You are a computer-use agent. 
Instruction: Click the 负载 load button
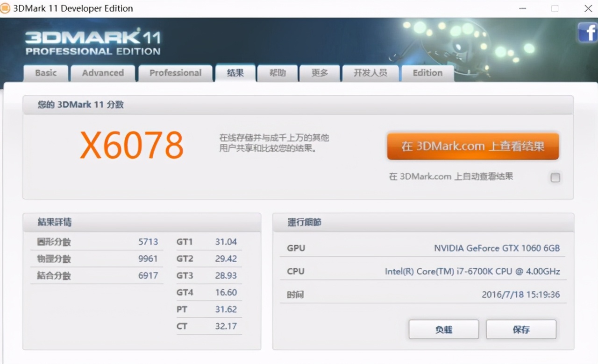coord(443,329)
